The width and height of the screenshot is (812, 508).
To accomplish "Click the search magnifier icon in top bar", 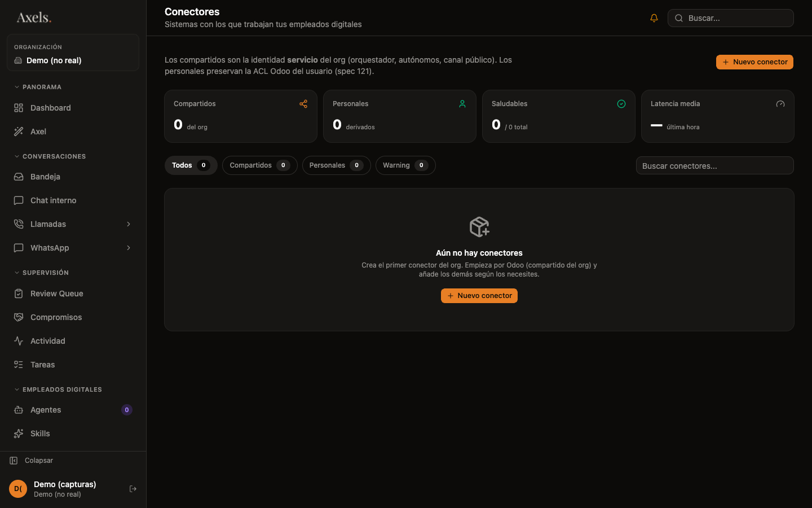I will 679,18.
